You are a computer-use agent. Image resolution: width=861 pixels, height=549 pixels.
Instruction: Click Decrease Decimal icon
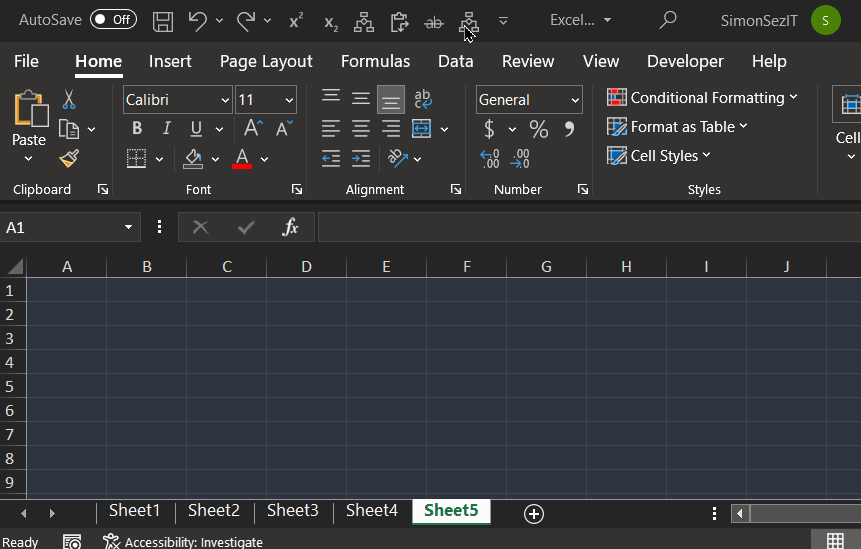tap(519, 159)
